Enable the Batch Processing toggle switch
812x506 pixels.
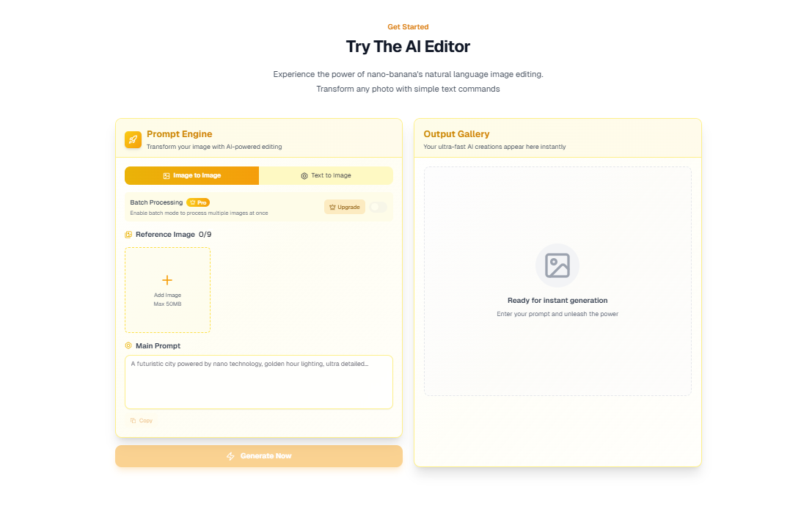(378, 208)
